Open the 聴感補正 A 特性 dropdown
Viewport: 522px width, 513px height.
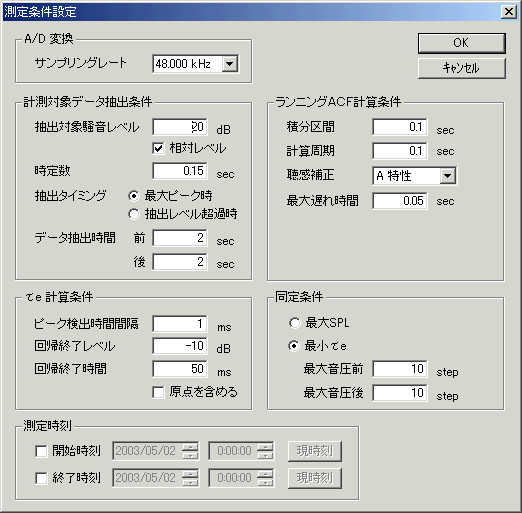[415, 176]
